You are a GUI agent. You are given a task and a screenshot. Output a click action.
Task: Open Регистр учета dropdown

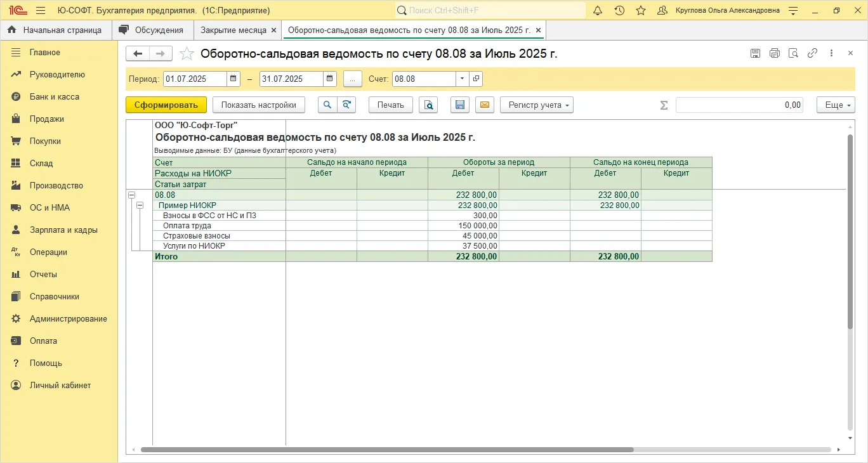pos(537,105)
